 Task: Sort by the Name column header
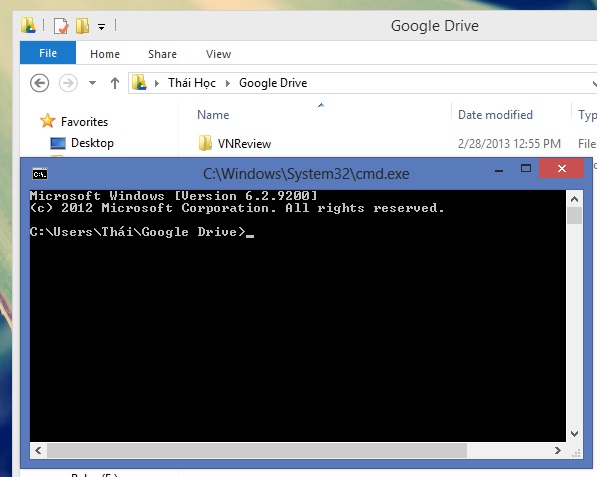(213, 115)
